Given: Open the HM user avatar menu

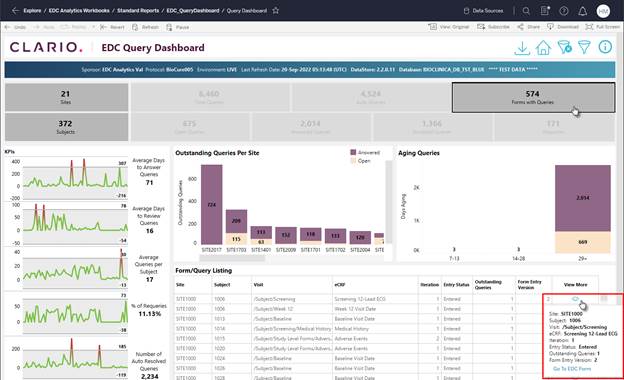Looking at the screenshot, I should [603, 11].
